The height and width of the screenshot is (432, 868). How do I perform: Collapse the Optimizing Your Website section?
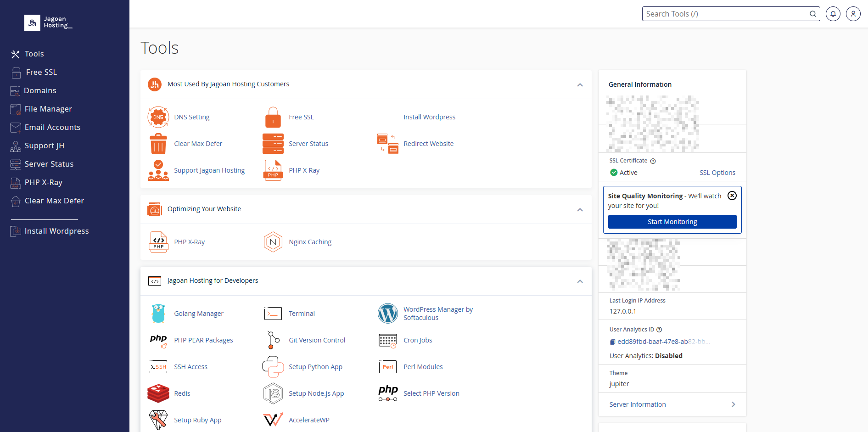(x=580, y=210)
